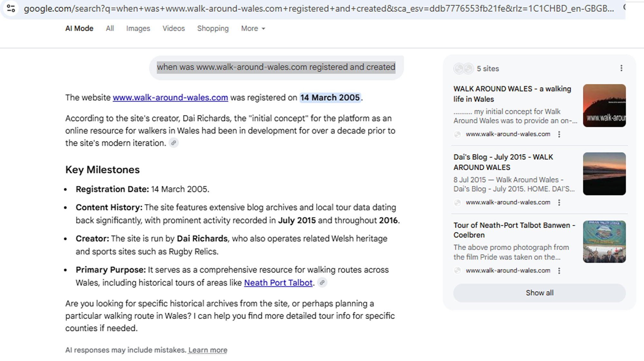Click the Tour of Neath-Port Talbot thumbnail

604,242
